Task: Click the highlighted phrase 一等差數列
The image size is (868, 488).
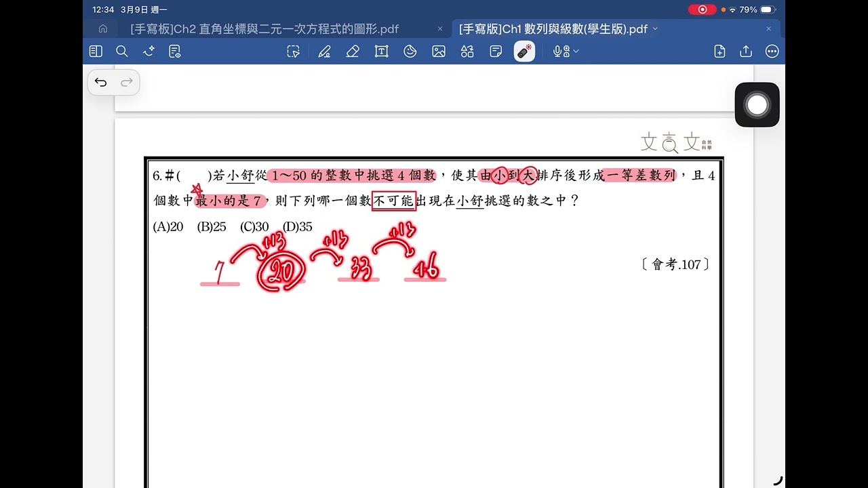Action: (x=639, y=176)
